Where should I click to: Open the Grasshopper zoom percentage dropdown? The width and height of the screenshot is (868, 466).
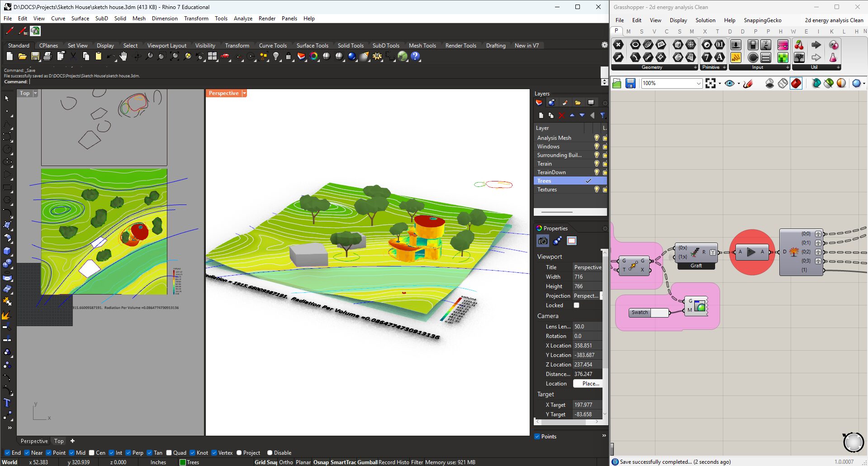[698, 83]
